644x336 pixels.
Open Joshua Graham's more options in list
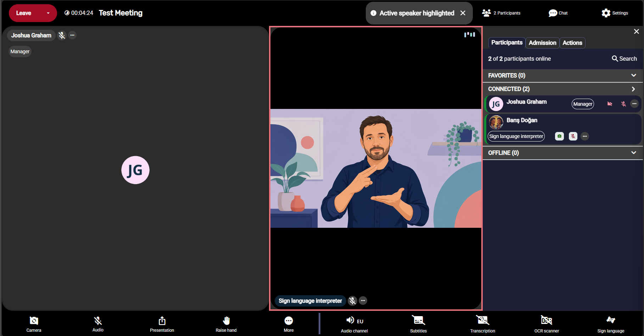pyautogui.click(x=634, y=104)
